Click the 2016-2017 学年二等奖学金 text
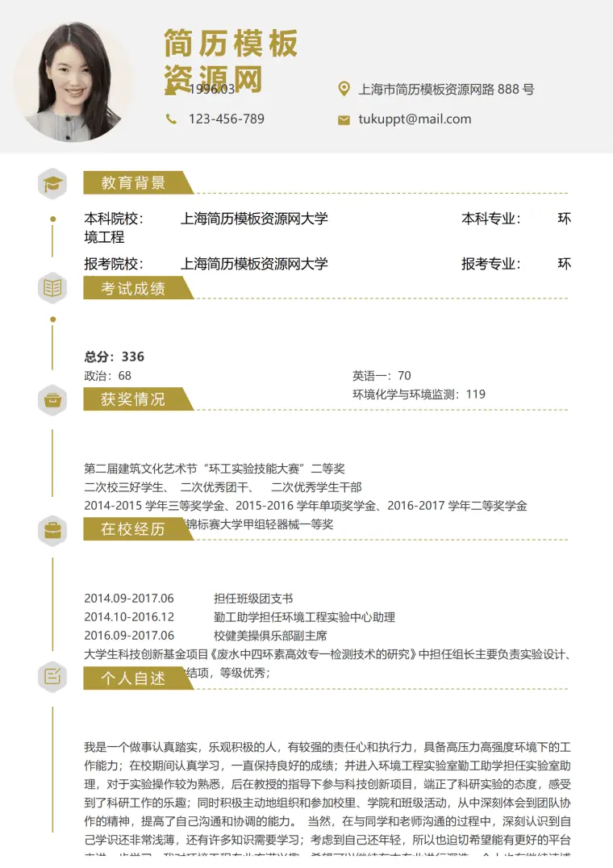This screenshot has width=613, height=868. coord(457,506)
